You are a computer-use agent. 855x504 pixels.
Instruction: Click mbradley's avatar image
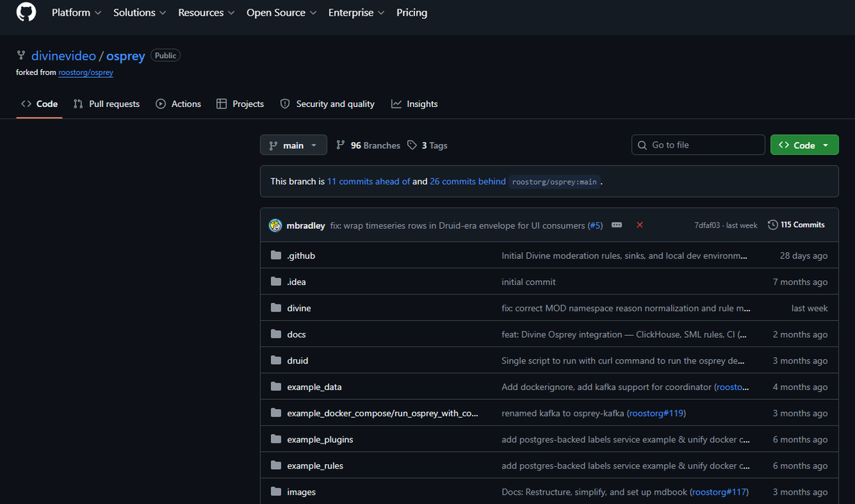(275, 225)
